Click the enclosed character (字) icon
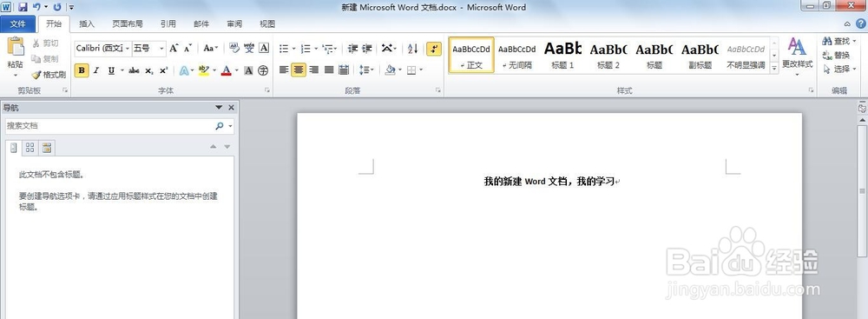868x319 pixels. [x=264, y=70]
